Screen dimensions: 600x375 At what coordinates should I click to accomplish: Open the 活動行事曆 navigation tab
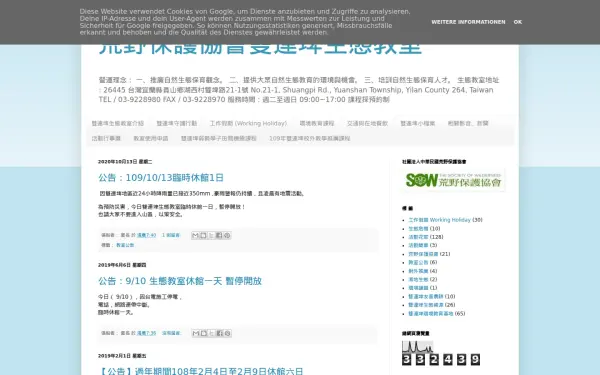point(106,138)
